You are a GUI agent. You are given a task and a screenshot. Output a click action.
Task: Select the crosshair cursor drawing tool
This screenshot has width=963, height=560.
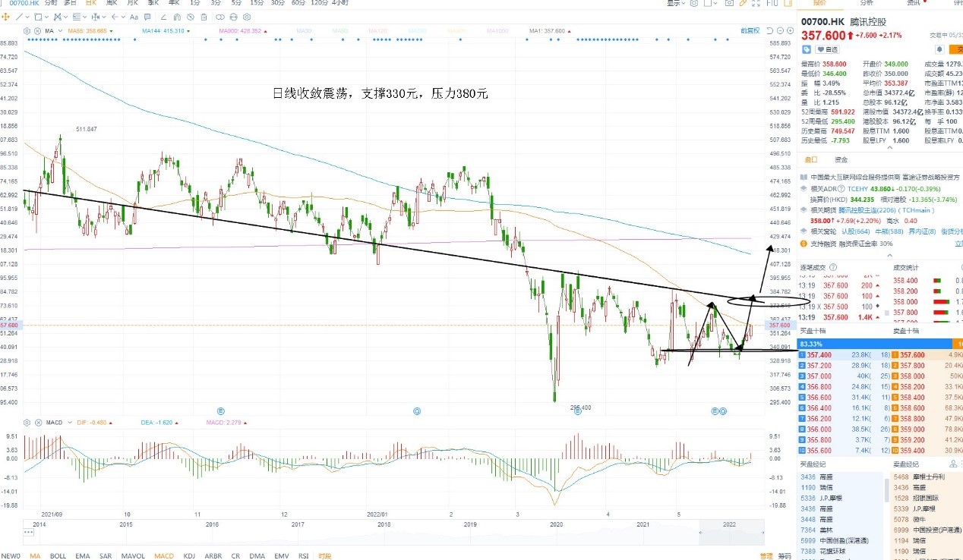5,17
